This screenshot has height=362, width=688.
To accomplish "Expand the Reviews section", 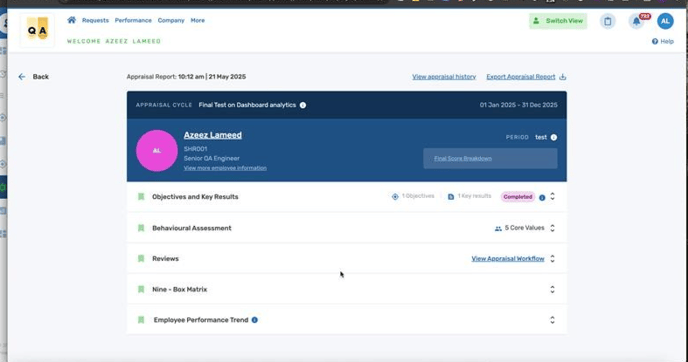I will 552,259.
